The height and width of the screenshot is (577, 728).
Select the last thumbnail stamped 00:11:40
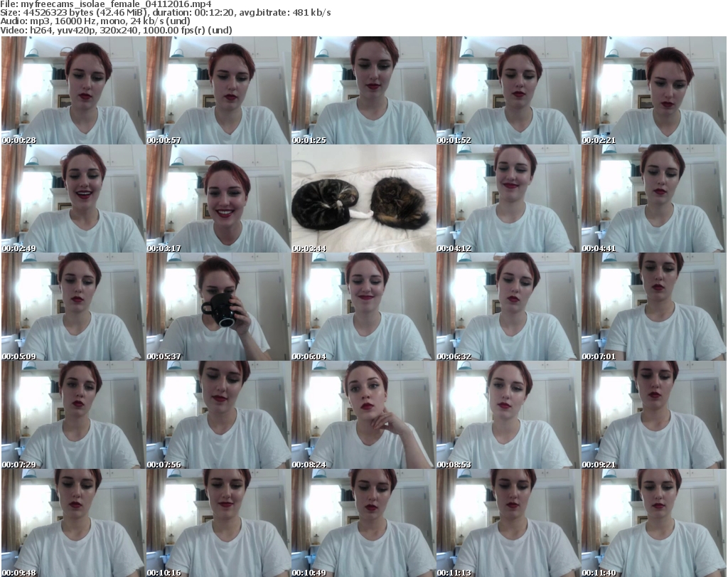coord(654,523)
